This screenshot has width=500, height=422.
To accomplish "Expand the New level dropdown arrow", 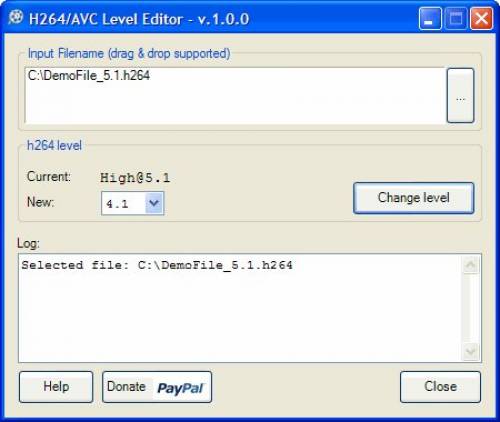I will (x=154, y=203).
